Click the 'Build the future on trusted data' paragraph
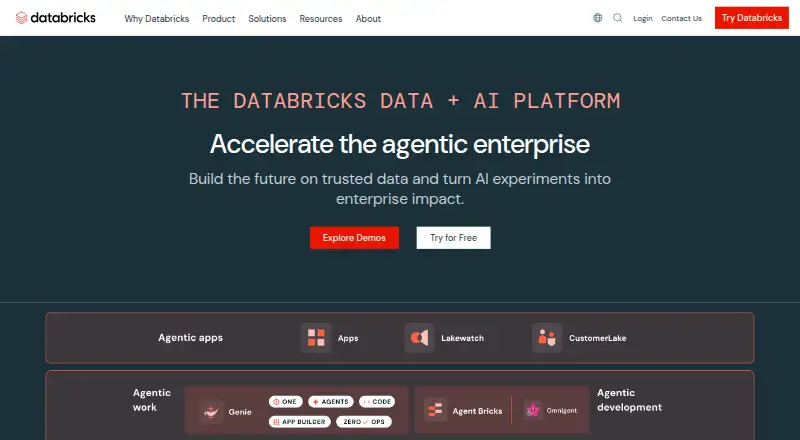Viewport: 800px width, 440px height. point(400,188)
